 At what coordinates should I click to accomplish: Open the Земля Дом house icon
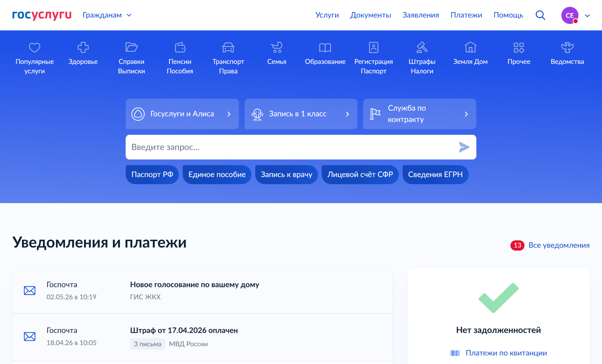(x=470, y=47)
